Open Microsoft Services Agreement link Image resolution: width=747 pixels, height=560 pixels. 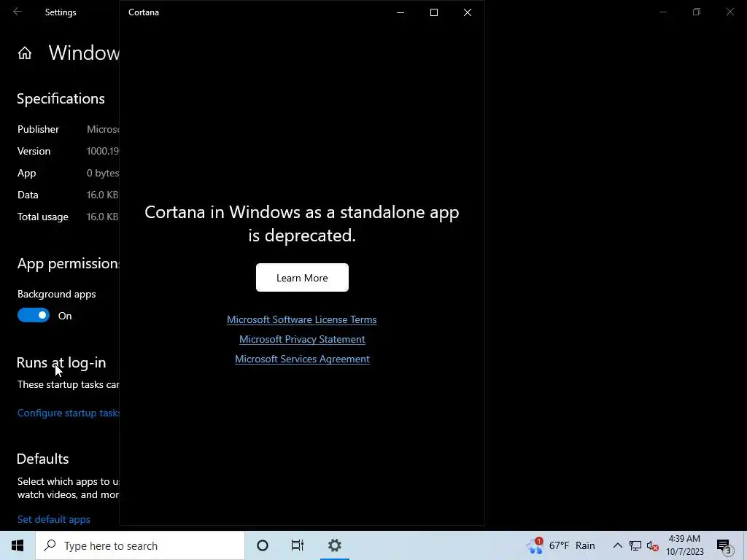tap(302, 359)
